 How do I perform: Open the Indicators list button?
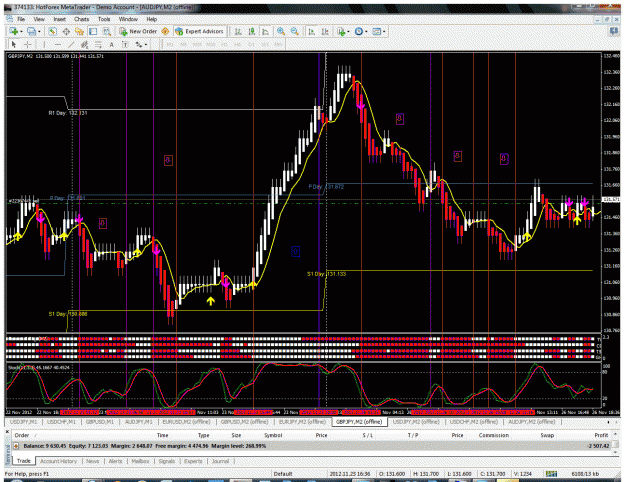tap(341, 31)
